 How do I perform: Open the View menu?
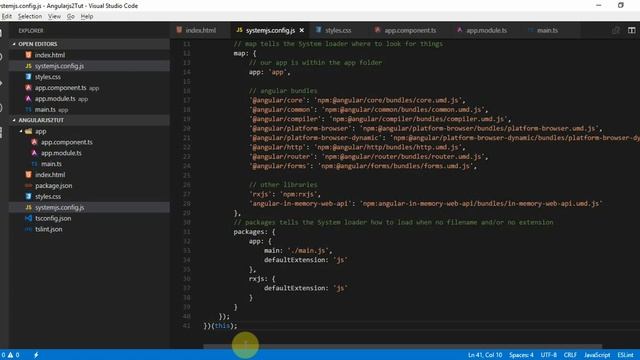[54, 16]
